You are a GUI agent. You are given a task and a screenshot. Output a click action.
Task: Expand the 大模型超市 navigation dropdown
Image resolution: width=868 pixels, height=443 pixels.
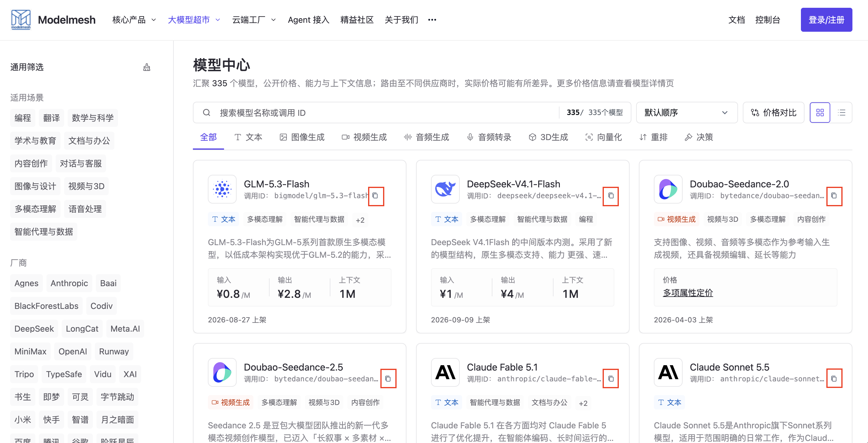(x=194, y=20)
